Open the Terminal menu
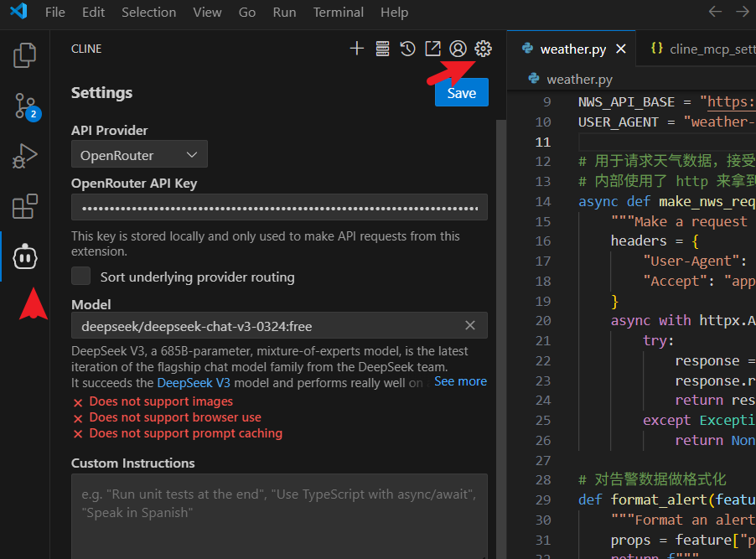Screen dimensions: 756x559 coord(338,12)
